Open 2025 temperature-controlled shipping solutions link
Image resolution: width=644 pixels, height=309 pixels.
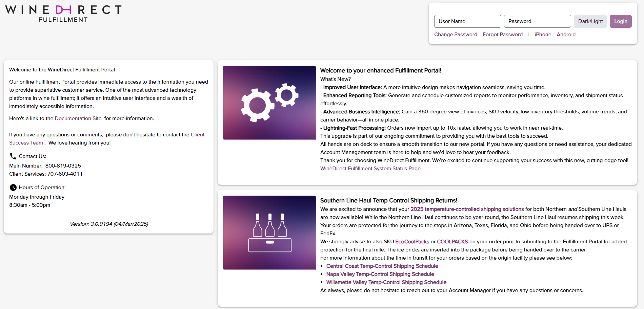(x=467, y=209)
